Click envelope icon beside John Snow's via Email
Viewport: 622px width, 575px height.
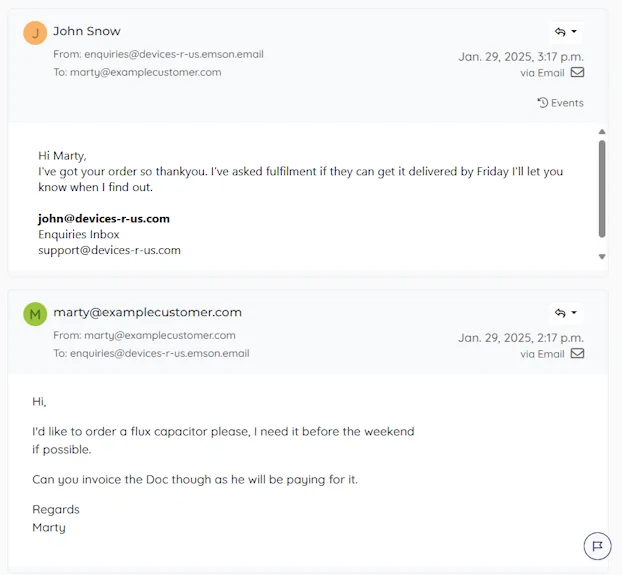tap(577, 72)
